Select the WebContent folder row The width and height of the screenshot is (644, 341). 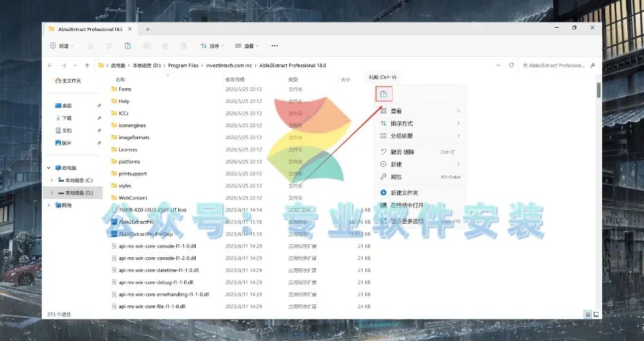pos(241,198)
